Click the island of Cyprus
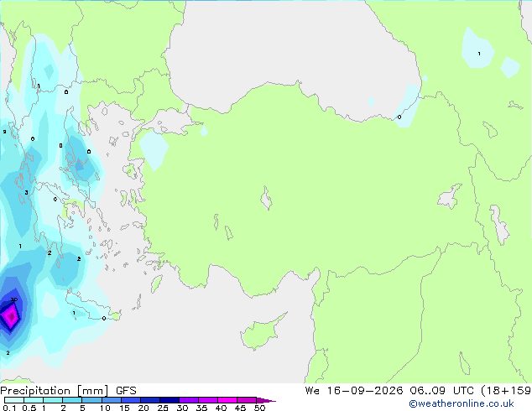Screen dimensions: 532x411 (x=263, y=331)
